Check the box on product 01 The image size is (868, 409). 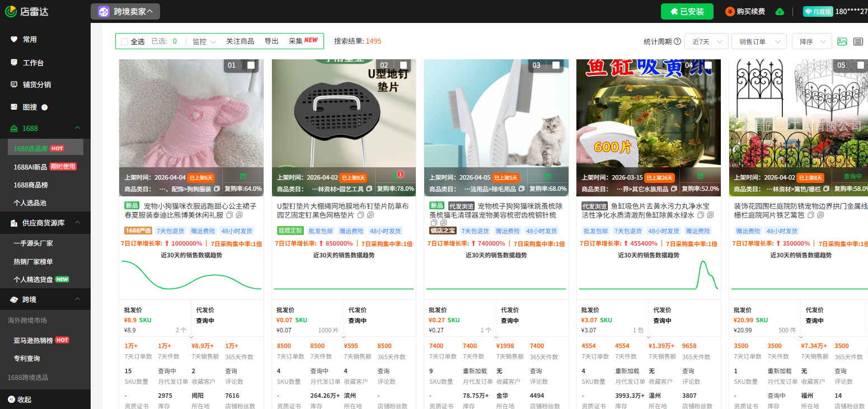[x=251, y=65]
